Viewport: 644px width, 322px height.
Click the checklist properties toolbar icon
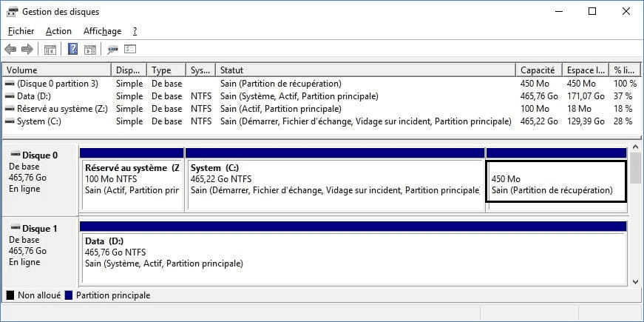pos(130,50)
